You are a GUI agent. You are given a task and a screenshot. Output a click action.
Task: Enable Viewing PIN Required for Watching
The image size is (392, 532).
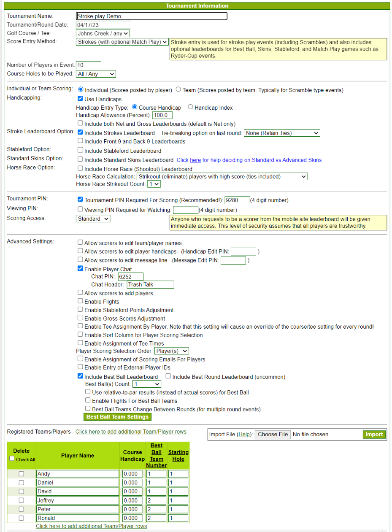(80, 209)
